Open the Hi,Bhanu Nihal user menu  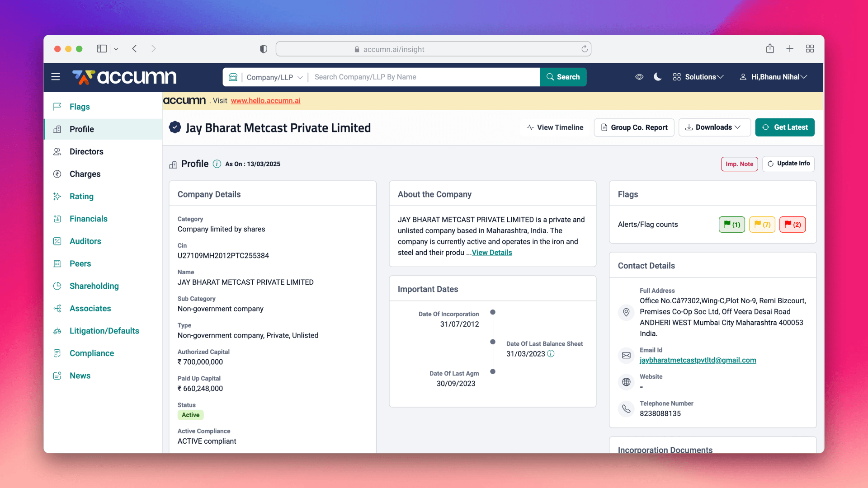coord(773,77)
